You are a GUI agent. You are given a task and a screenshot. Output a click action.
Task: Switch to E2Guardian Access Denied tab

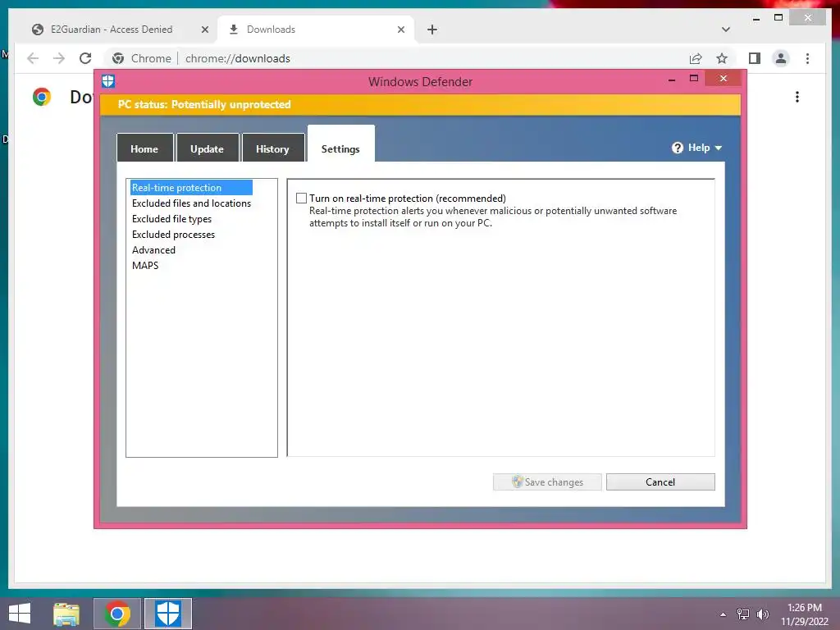(x=111, y=30)
